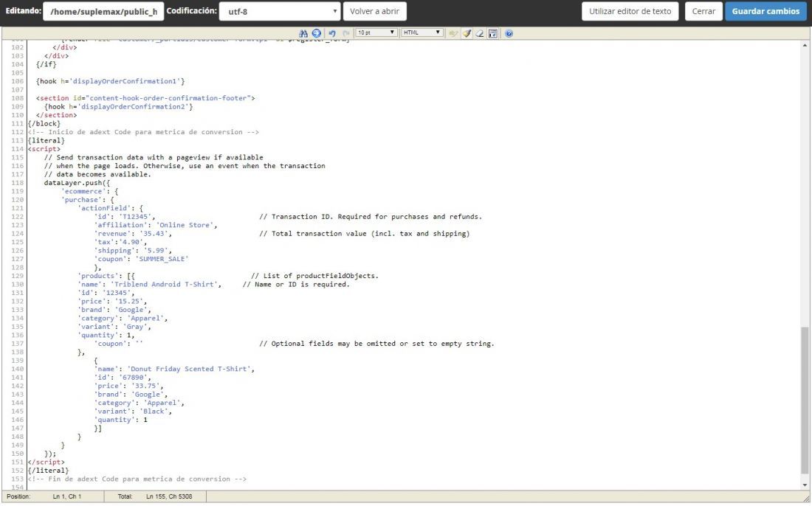
Task: Click the 'category': 'Apparel' line at line 144
Action: point(140,403)
